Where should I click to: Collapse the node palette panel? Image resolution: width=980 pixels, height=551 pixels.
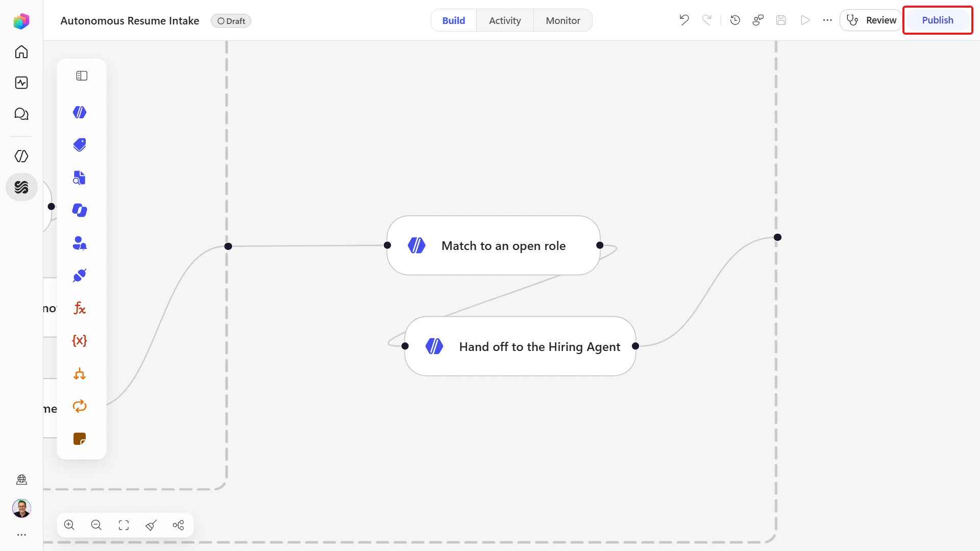(82, 76)
